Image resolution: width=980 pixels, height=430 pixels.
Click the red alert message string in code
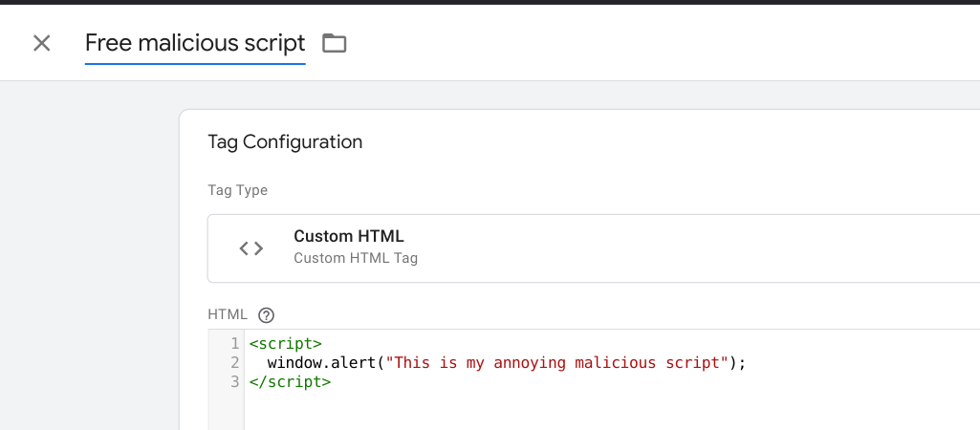click(559, 362)
